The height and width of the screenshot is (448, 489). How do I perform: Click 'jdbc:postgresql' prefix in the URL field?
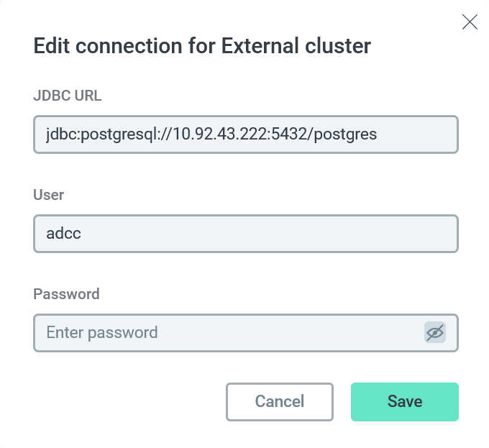(97, 134)
